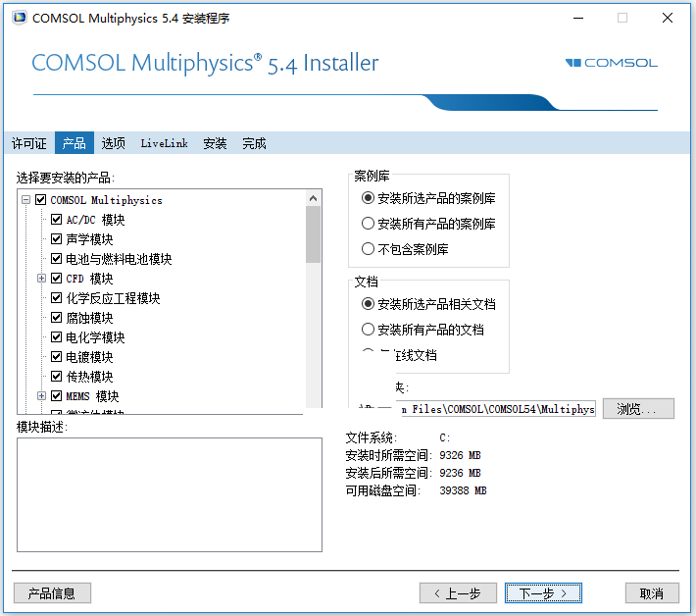This screenshot has width=696, height=616.
Task: Select 不包含案例库 radio option
Action: (368, 249)
